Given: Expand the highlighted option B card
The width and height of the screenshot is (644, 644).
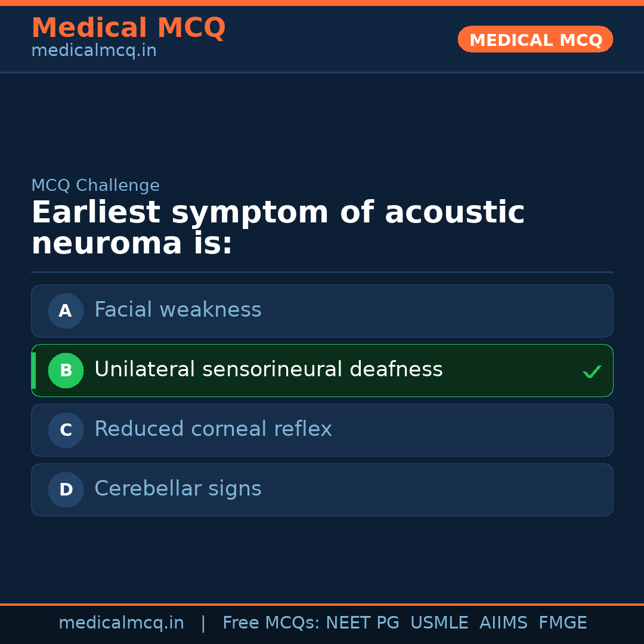Looking at the screenshot, I should point(322,370).
